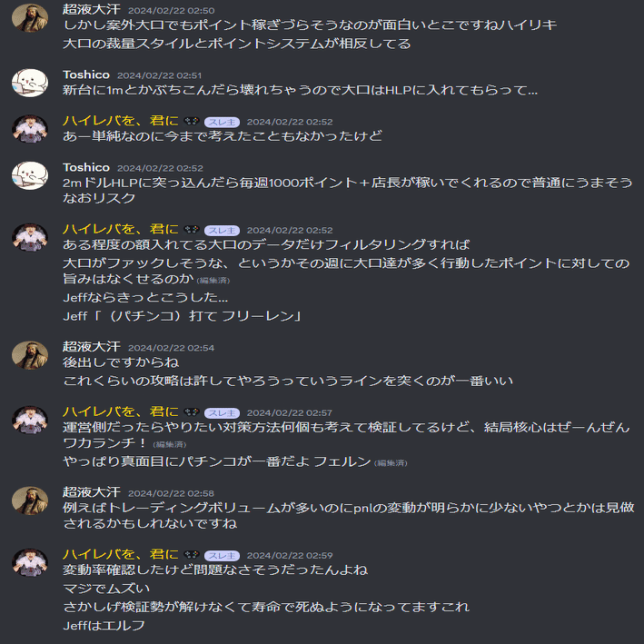Click the gamepad emoji icon in 02:59 message header
The height and width of the screenshot is (644, 644).
pyautogui.click(x=192, y=555)
